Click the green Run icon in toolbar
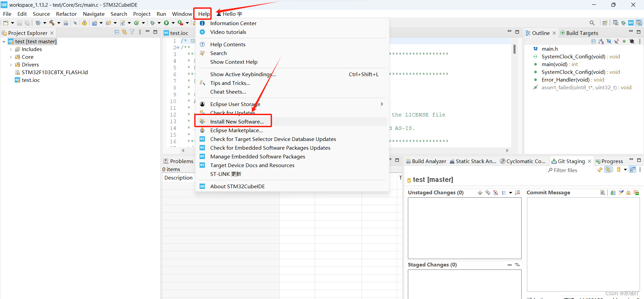644x299 pixels. (166, 23)
